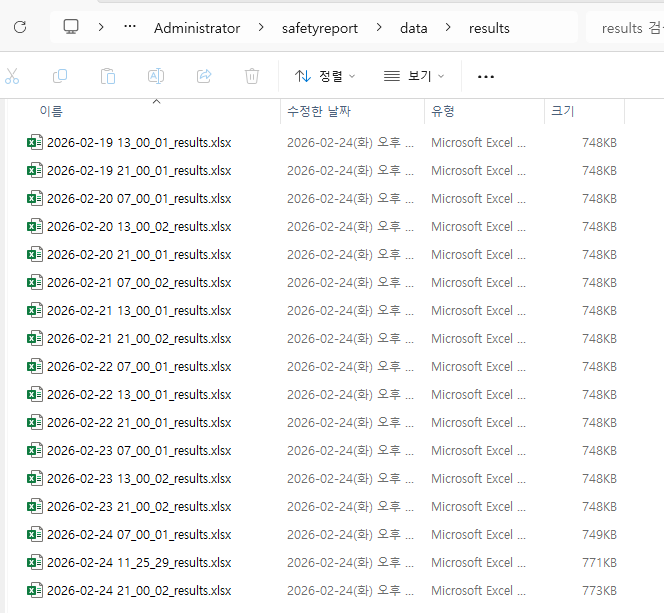
Task: Click 748KB size of 2026-02-20 21_00_01 file
Action: 599,255
